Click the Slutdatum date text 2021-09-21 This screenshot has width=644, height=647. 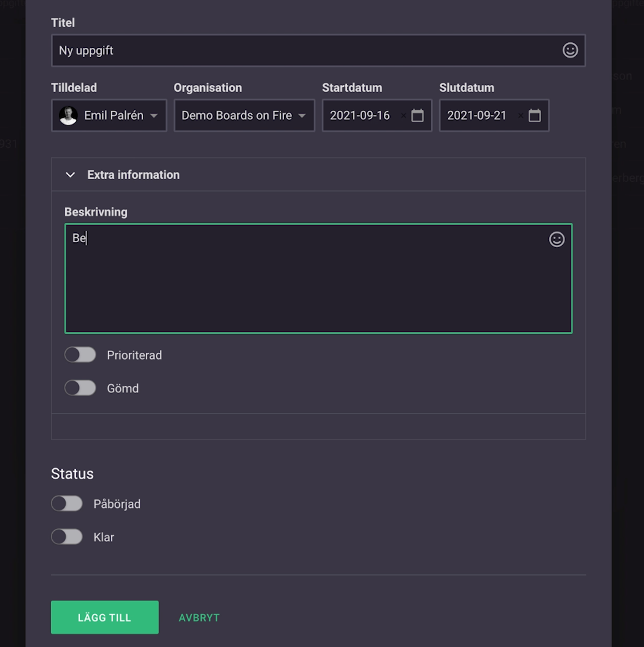pos(477,115)
